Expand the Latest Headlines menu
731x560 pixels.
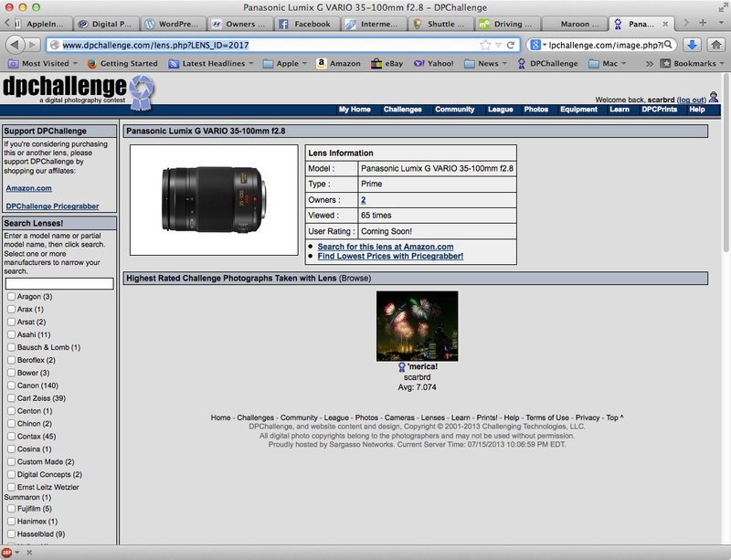pos(211,63)
